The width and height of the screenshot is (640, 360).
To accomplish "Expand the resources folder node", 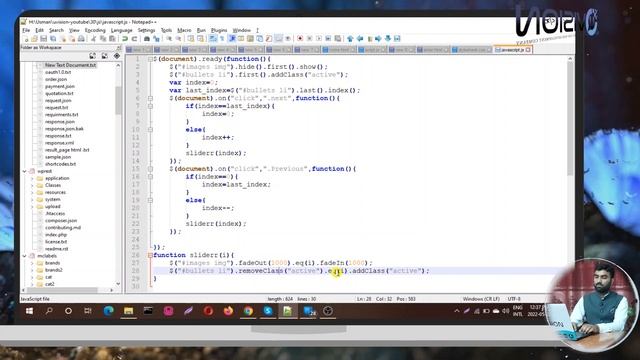I will 32,193.
